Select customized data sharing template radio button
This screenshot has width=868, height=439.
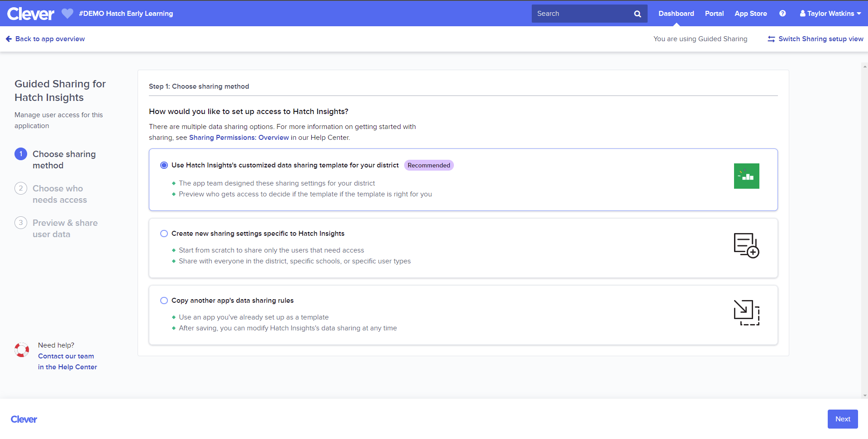click(164, 165)
